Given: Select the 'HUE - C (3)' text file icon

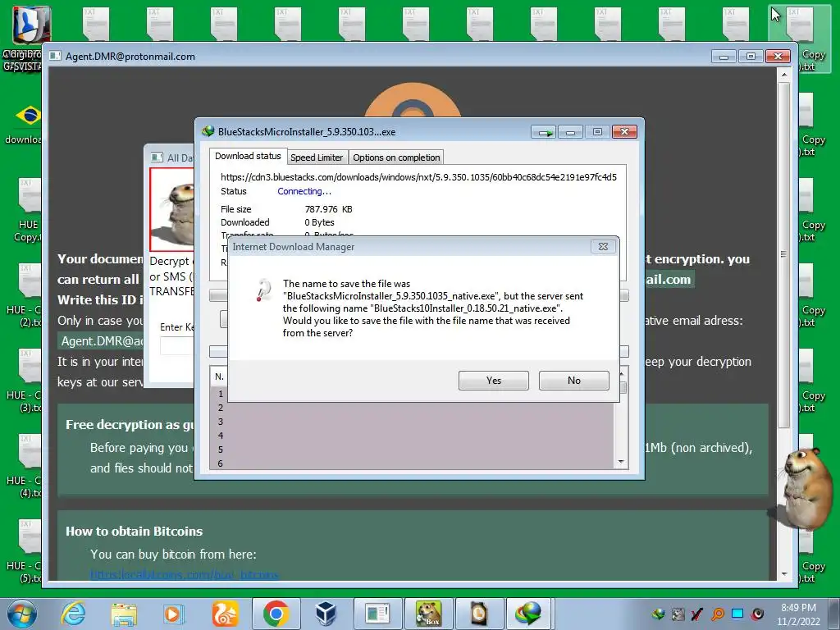Looking at the screenshot, I should pos(25,381).
